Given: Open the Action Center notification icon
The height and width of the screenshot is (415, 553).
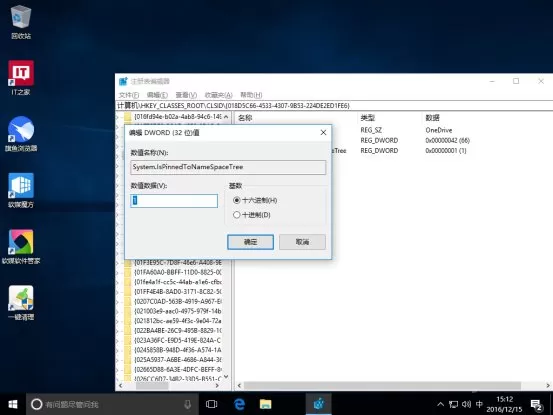Looking at the screenshot, I should click(x=536, y=405).
